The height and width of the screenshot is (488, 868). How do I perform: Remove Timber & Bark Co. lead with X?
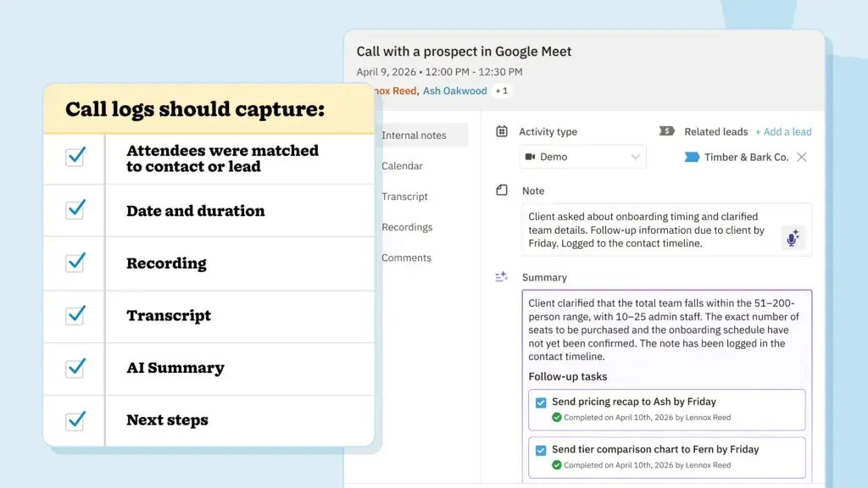(x=801, y=157)
